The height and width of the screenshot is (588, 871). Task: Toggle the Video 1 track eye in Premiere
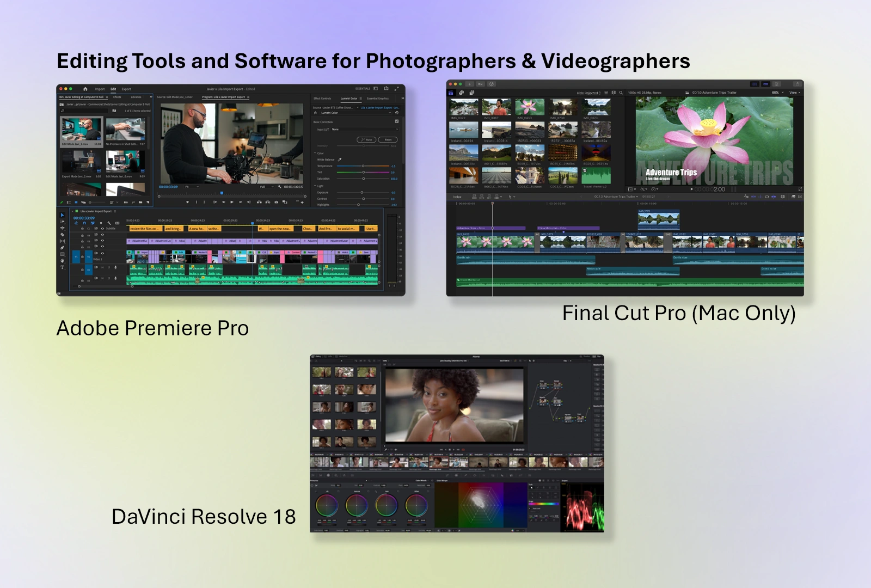pos(102,253)
